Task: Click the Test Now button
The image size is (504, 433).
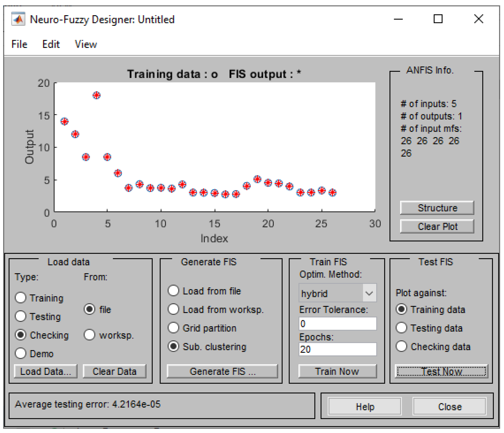Action: (441, 371)
